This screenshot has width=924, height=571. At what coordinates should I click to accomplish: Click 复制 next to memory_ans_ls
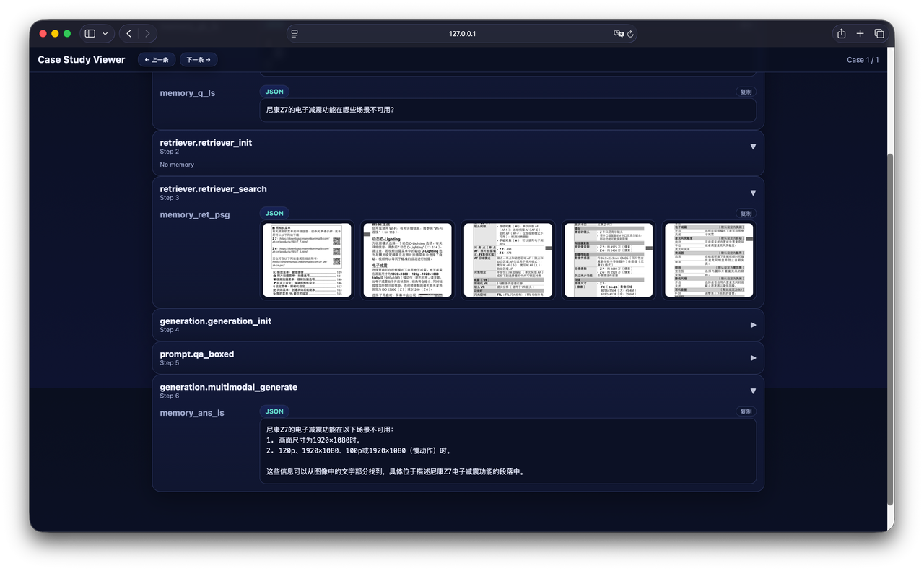pos(746,411)
